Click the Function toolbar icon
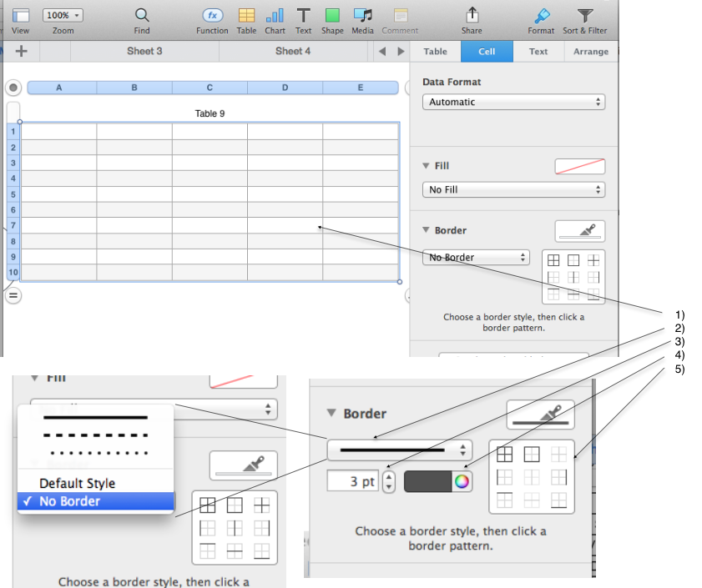The image size is (702, 588). click(213, 16)
